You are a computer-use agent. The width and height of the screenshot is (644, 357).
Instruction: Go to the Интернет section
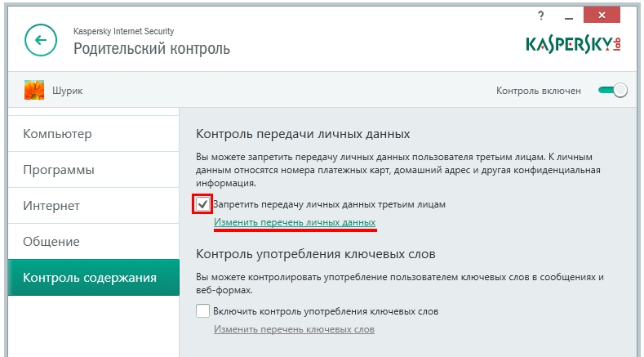click(x=51, y=206)
